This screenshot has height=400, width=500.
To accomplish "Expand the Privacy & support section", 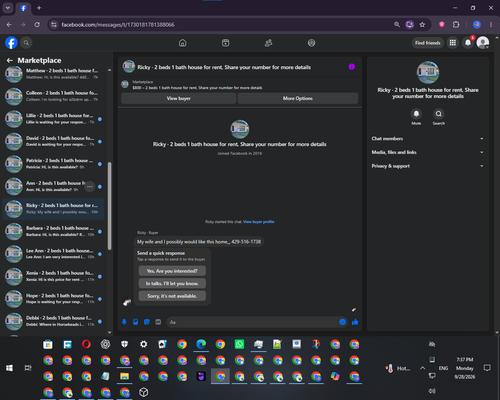I will (x=428, y=166).
